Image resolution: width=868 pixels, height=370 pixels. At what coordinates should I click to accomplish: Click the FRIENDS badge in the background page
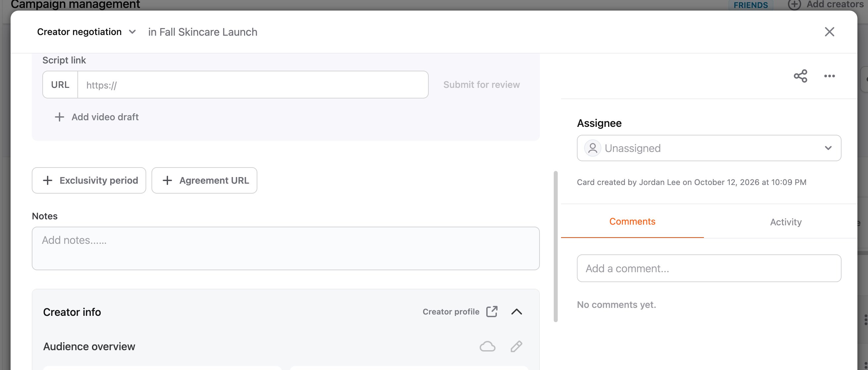pyautogui.click(x=751, y=5)
